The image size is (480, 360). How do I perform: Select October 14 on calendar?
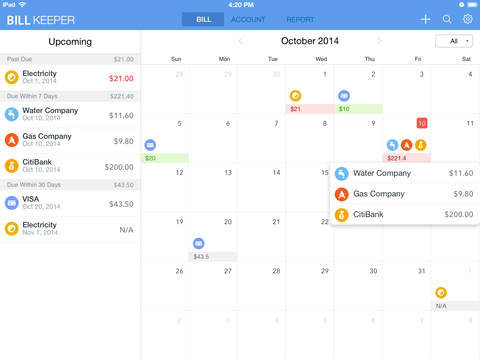[x=276, y=172]
